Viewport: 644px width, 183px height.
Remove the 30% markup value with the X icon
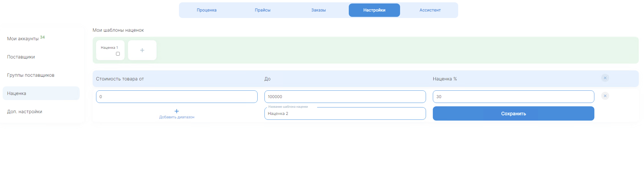(605, 96)
